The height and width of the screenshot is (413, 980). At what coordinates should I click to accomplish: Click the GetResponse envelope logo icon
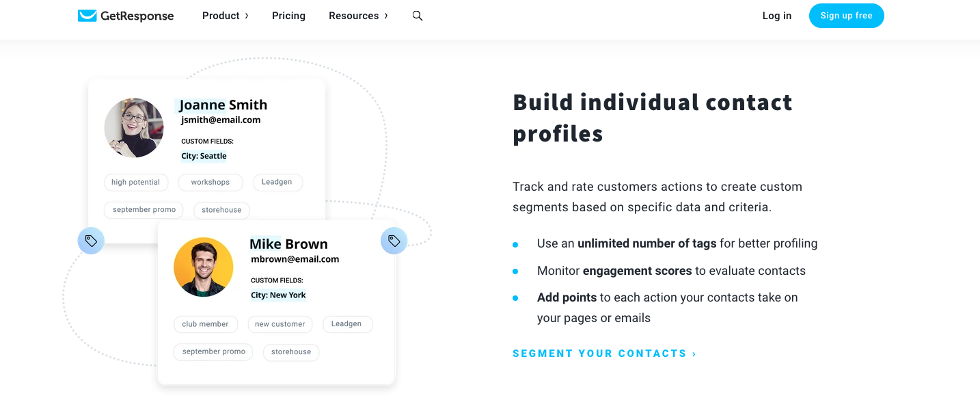pos(87,16)
